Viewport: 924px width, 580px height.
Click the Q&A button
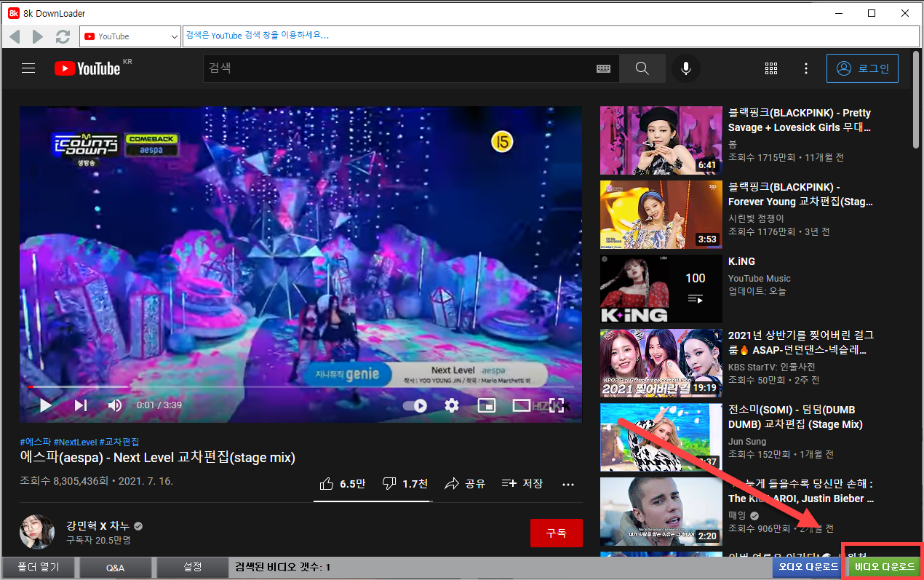point(116,567)
